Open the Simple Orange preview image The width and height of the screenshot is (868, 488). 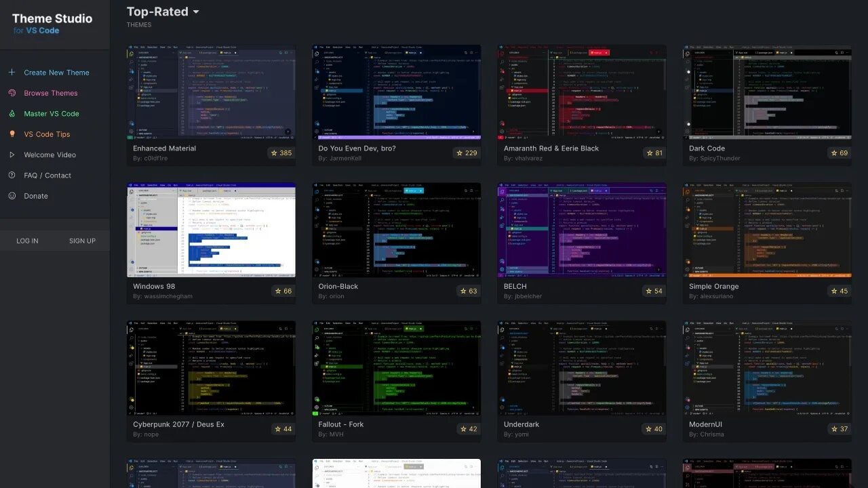pos(767,230)
